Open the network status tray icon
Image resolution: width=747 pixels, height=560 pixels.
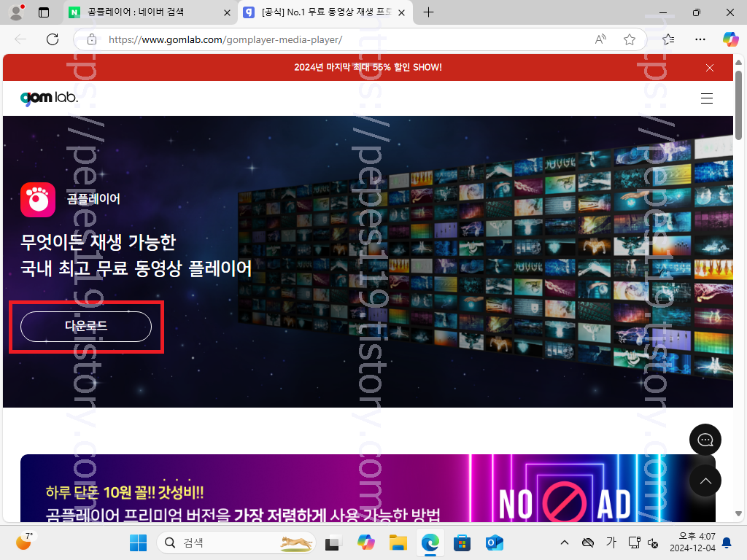[x=634, y=542]
